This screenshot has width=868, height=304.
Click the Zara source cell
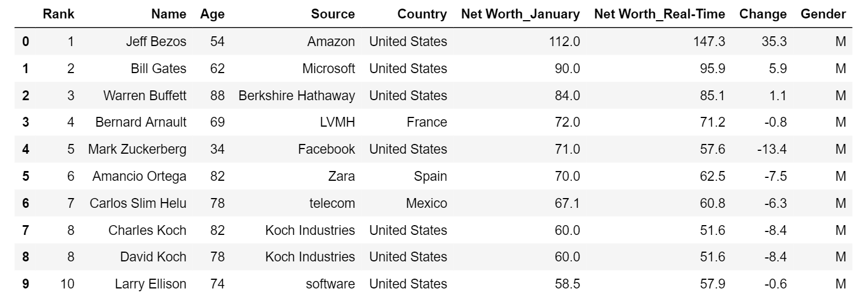click(x=342, y=176)
